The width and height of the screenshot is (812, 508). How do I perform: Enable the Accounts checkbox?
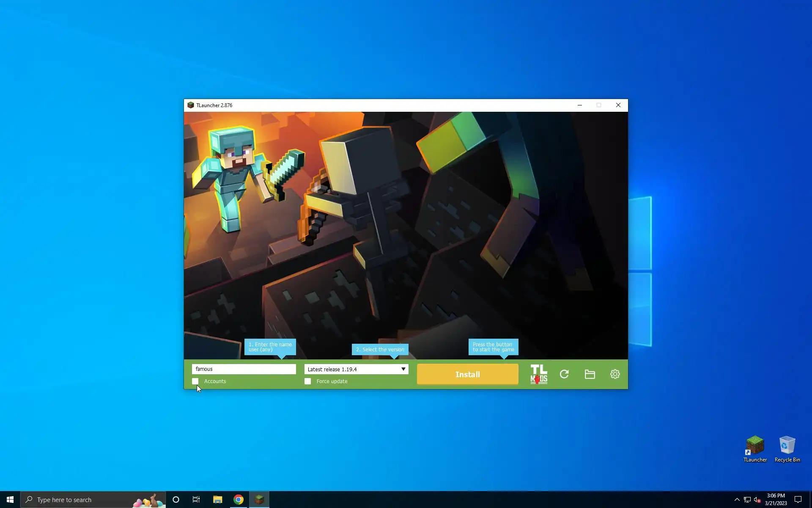[x=195, y=381]
